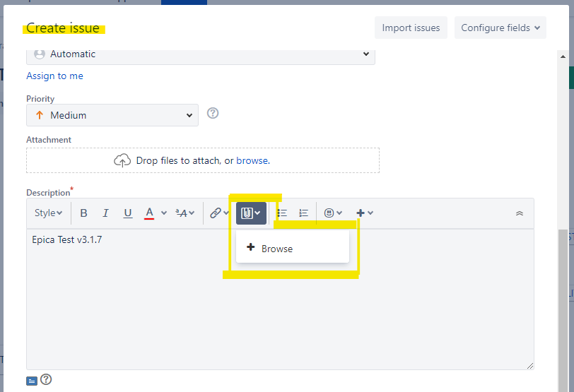Insert a bulleted list
The image size is (574, 392).
point(282,213)
